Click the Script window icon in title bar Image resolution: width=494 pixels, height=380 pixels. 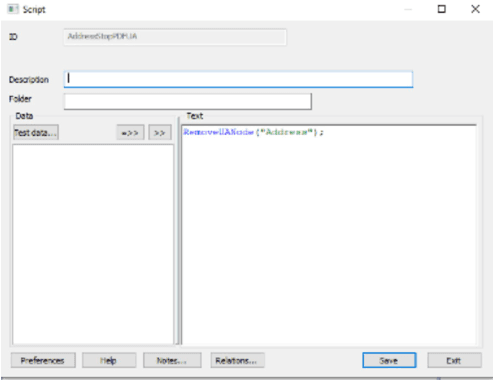[13, 9]
